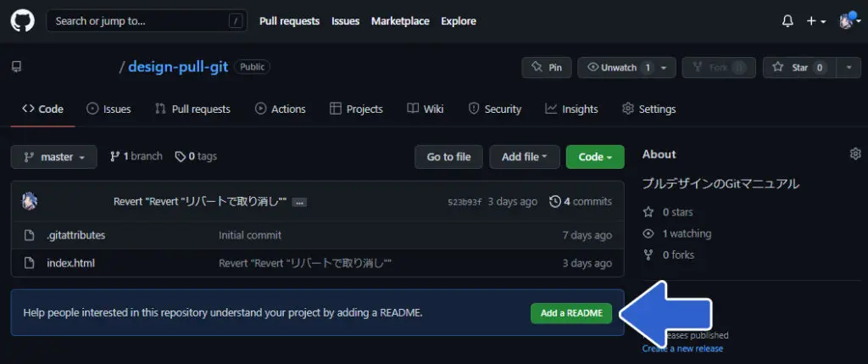Click the index.html file icon

29,263
